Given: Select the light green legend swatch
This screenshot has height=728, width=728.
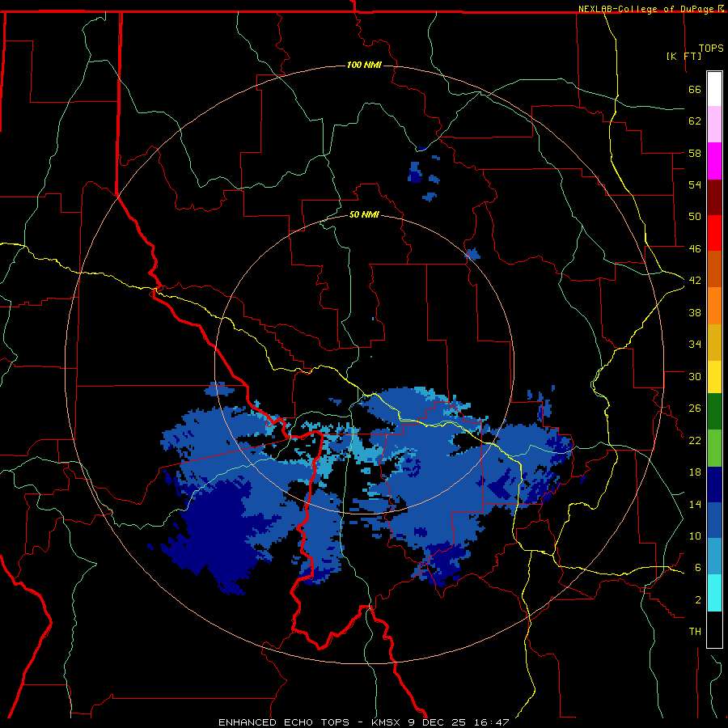Looking at the screenshot, I should (x=714, y=448).
